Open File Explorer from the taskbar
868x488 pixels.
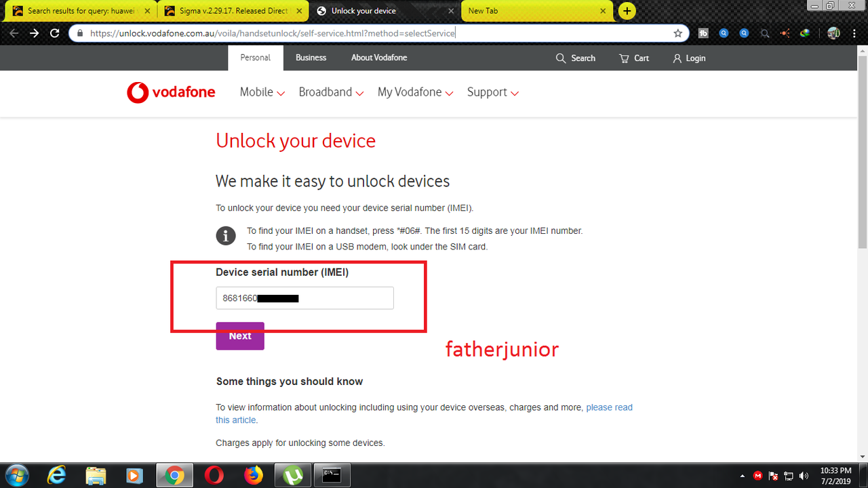click(96, 476)
